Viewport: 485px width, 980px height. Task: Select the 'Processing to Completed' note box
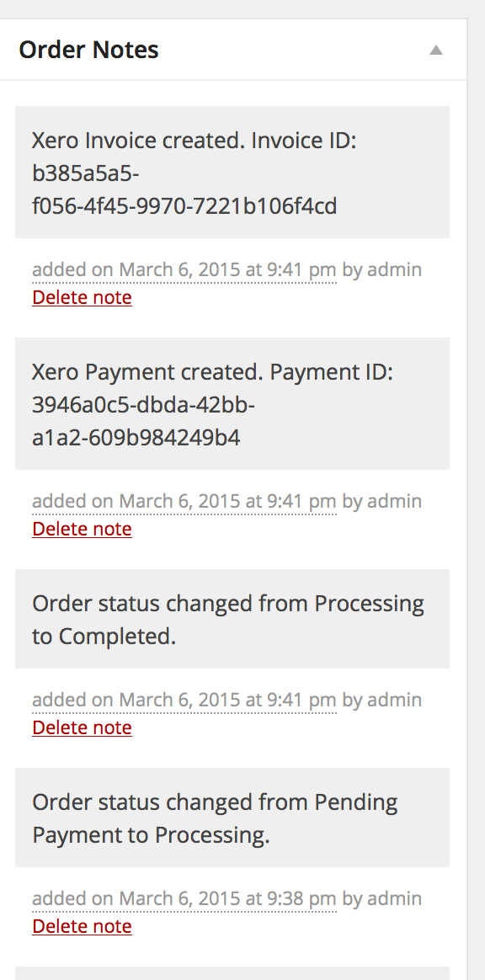232,619
